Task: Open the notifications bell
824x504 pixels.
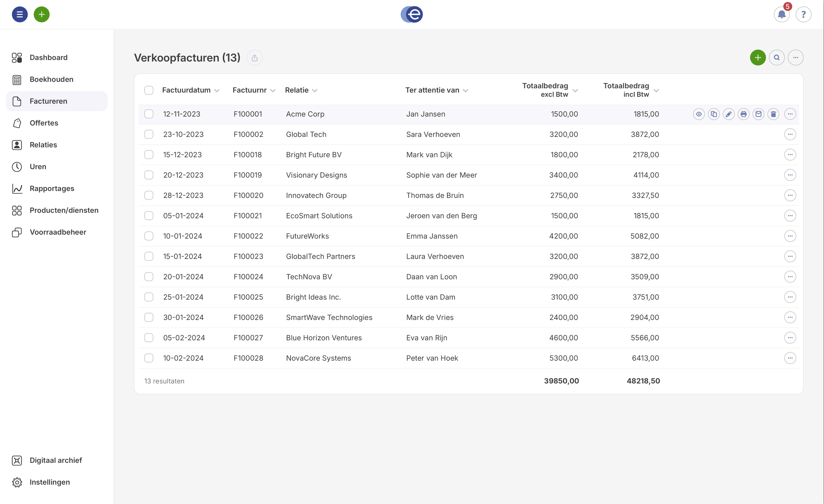Action: pos(782,14)
